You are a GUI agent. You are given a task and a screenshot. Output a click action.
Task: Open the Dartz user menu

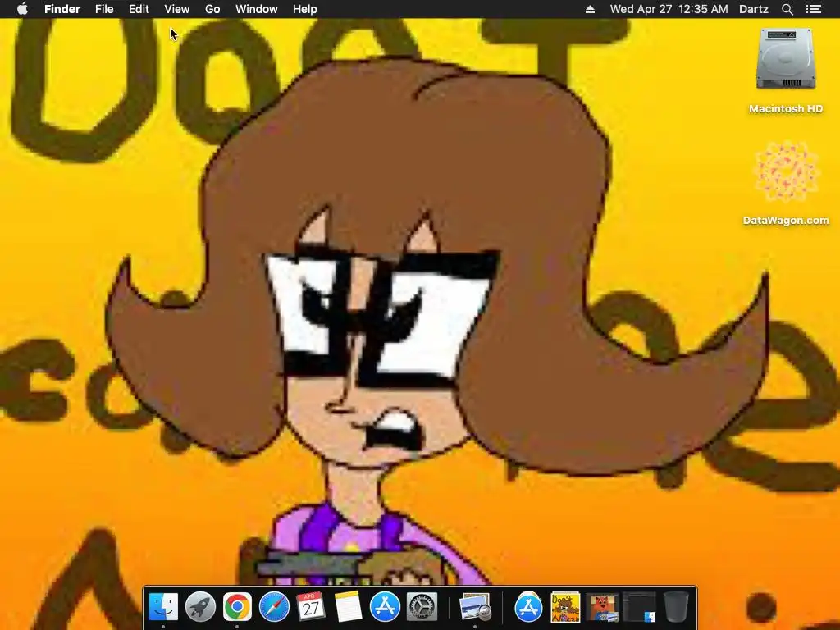(x=754, y=9)
